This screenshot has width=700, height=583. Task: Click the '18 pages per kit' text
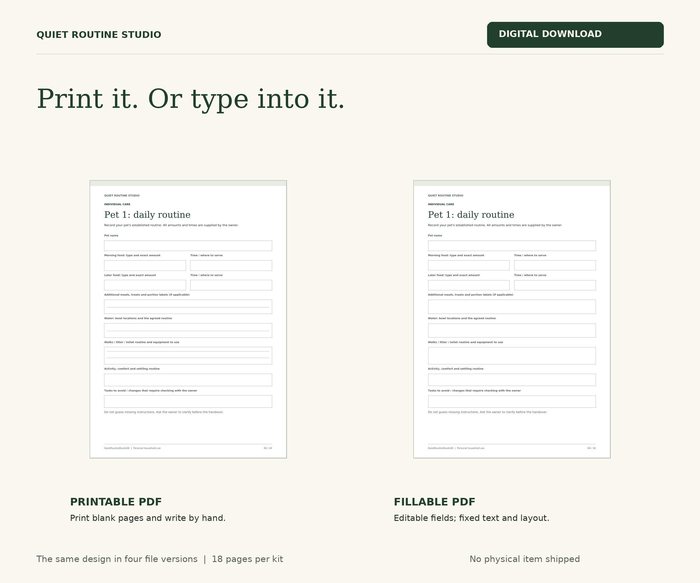point(247,559)
